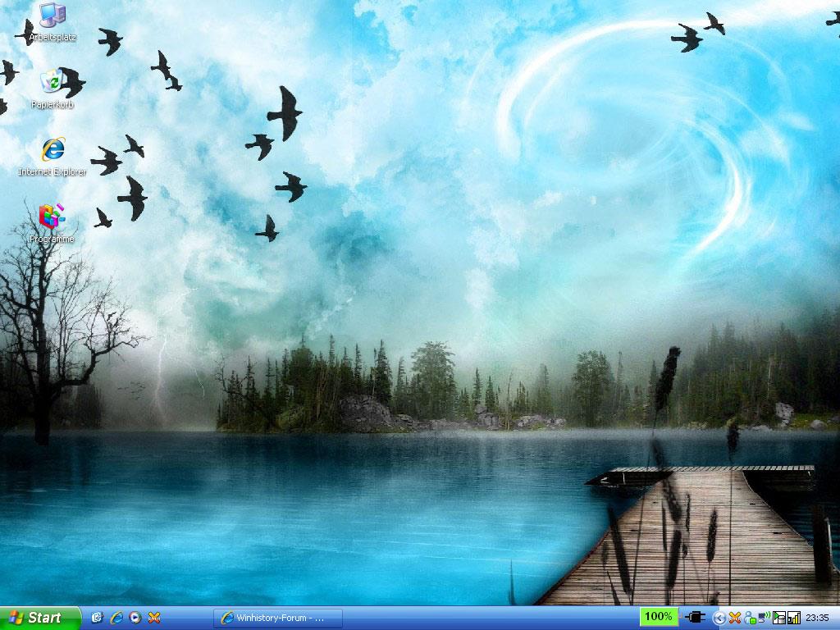Click the black power plug icon

(696, 618)
